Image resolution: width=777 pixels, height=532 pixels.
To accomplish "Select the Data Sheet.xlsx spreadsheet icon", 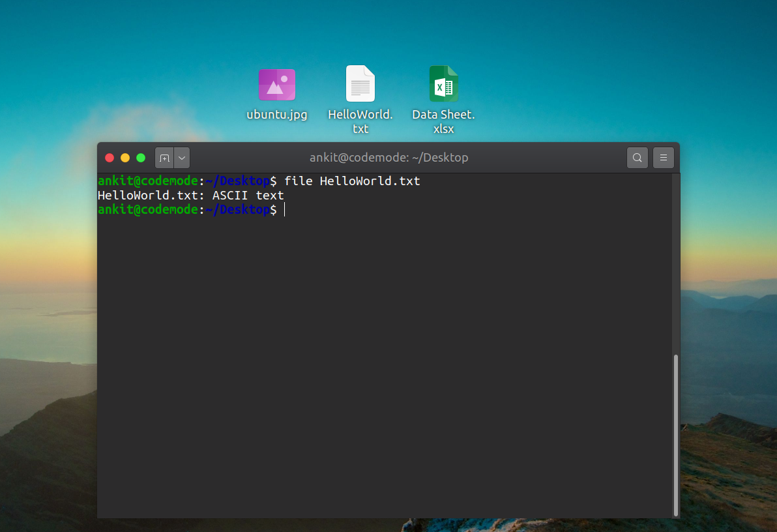I will [x=443, y=83].
